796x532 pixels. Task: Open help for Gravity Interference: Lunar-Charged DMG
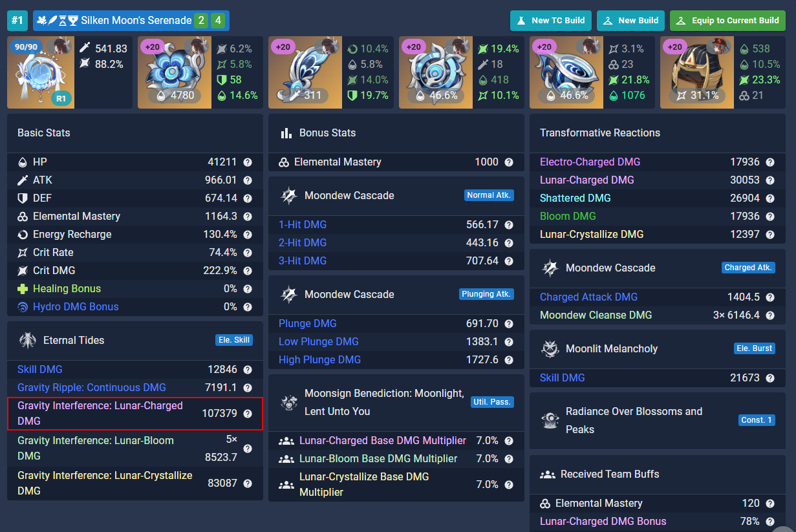tap(248, 414)
